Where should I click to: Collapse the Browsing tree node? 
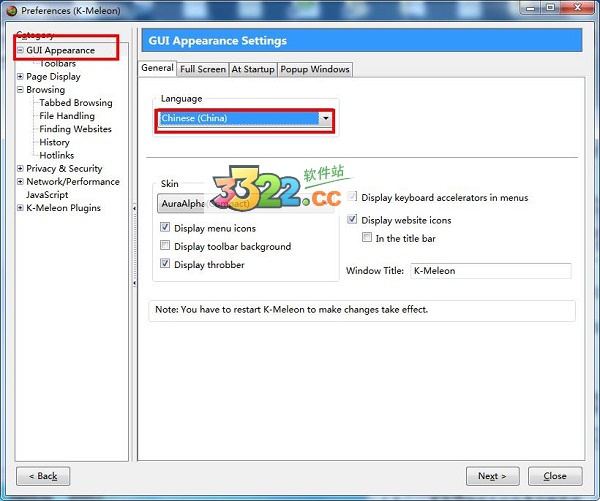point(20,90)
